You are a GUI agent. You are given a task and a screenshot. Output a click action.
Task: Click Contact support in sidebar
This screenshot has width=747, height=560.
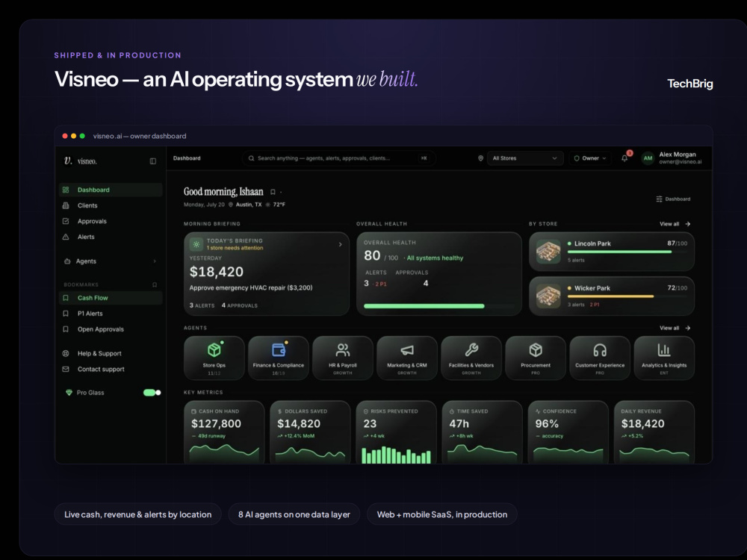pos(111,369)
